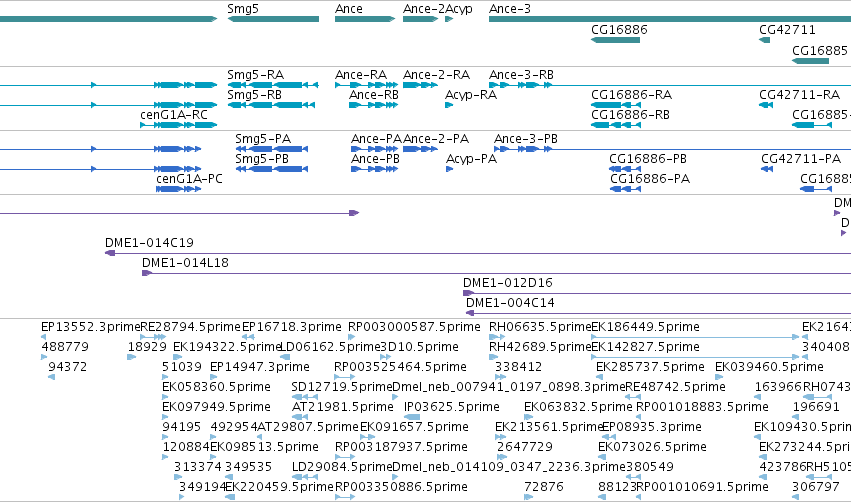The width and height of the screenshot is (851, 502).
Task: Click EST RP003000587.5prime
Action: [x=414, y=327]
